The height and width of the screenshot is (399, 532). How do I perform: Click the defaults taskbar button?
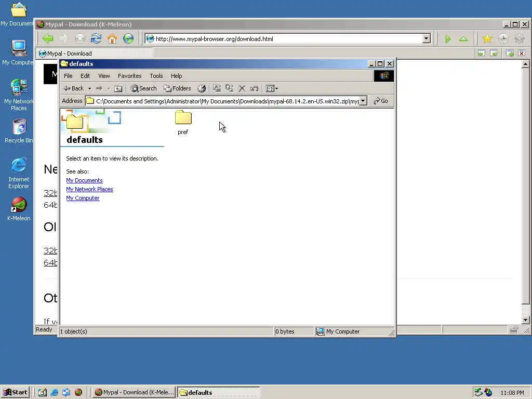219,393
